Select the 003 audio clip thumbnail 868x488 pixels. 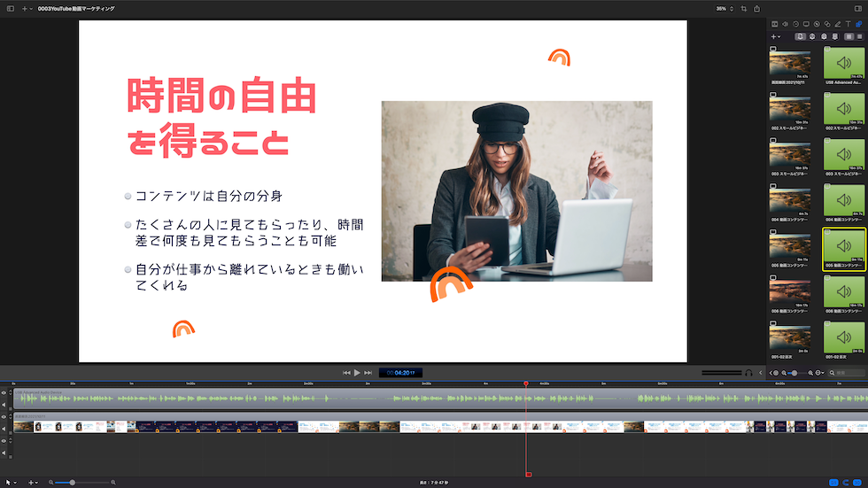point(843,155)
